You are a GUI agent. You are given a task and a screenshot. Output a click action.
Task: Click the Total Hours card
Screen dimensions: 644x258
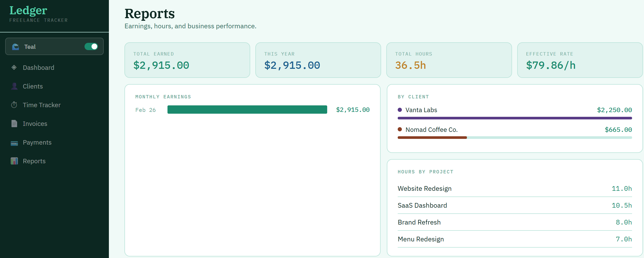click(x=449, y=60)
